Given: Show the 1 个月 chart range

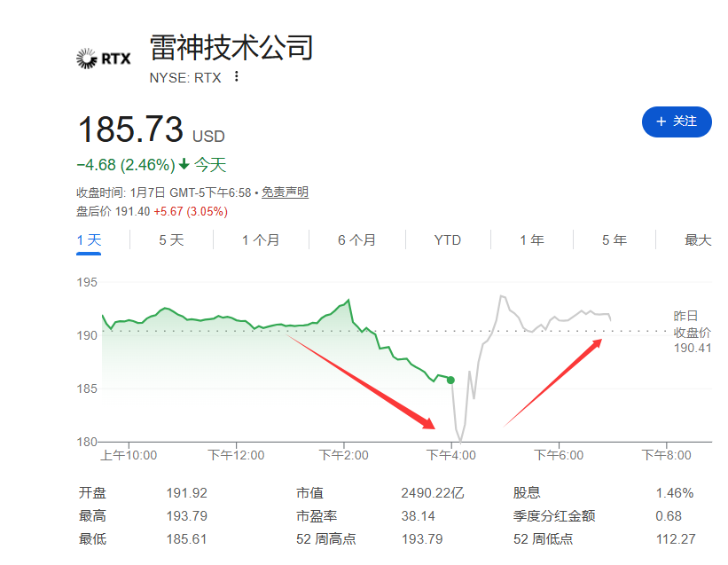Looking at the screenshot, I should point(261,240).
